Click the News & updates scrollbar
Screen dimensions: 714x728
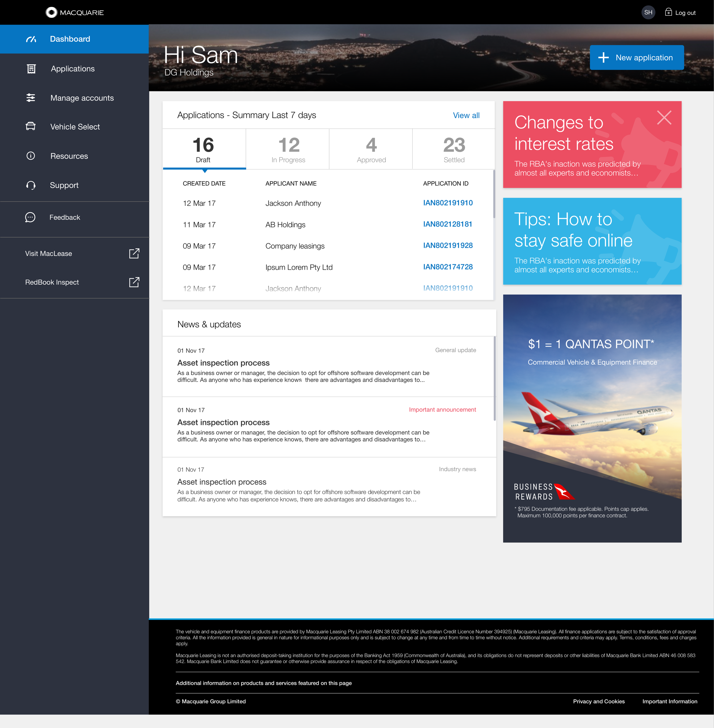pyautogui.click(x=495, y=378)
